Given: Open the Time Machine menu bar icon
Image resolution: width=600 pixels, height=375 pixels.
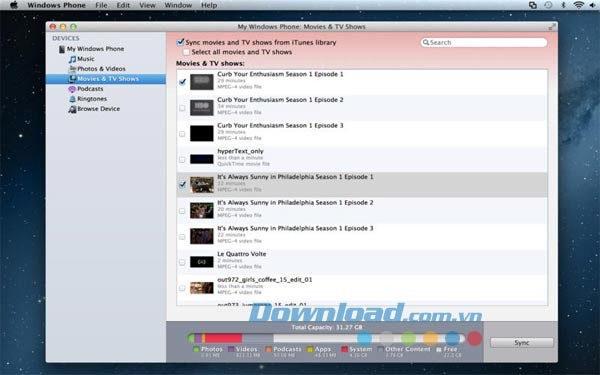Looking at the screenshot, I should (x=548, y=5).
